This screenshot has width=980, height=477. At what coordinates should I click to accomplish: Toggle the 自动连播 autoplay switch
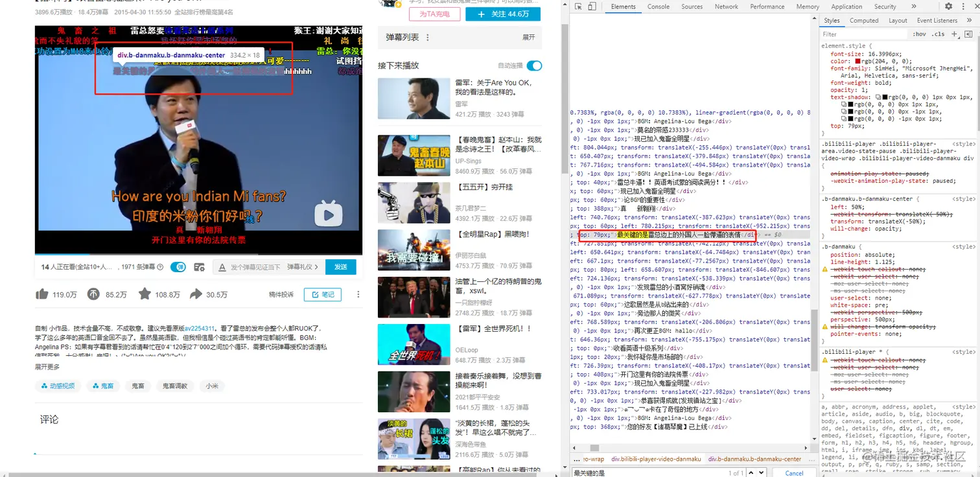point(534,65)
